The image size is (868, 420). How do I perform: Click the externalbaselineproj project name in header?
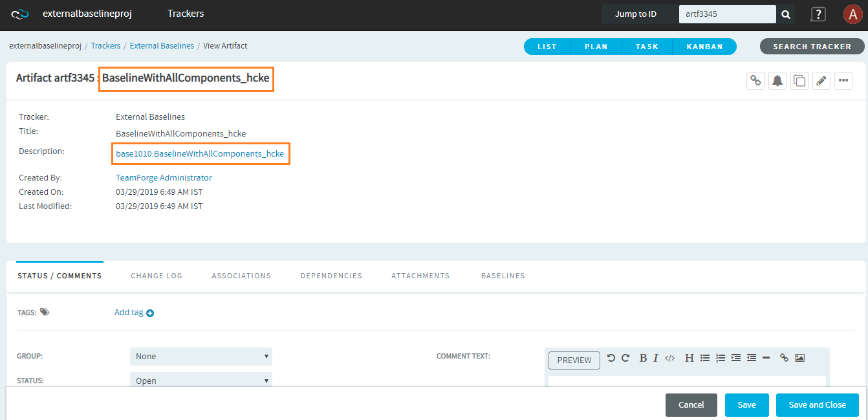tap(87, 14)
